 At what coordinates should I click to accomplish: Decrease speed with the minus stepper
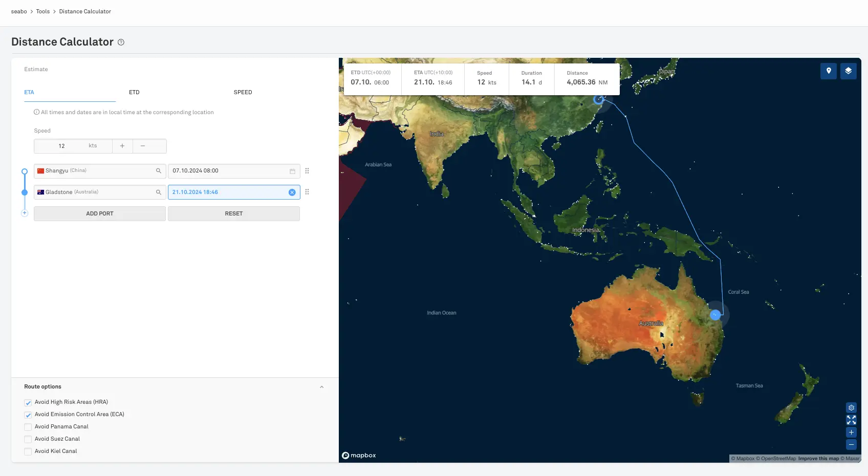[143, 146]
